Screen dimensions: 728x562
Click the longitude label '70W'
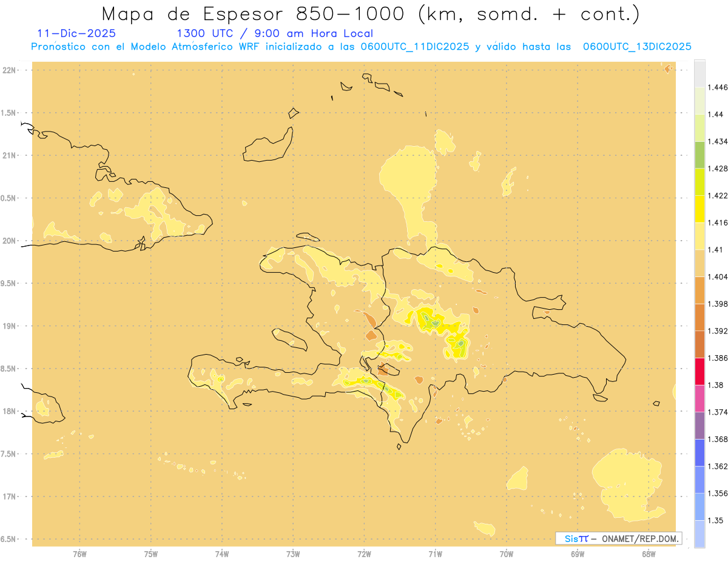507,554
